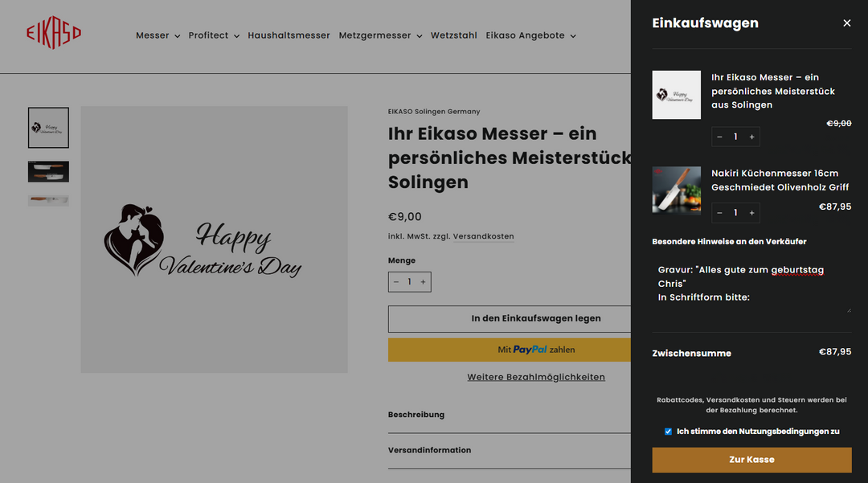Decrease quantity of Nakiri Küchenmesser in cart
Screen dimensions: 868x483
[719, 213]
